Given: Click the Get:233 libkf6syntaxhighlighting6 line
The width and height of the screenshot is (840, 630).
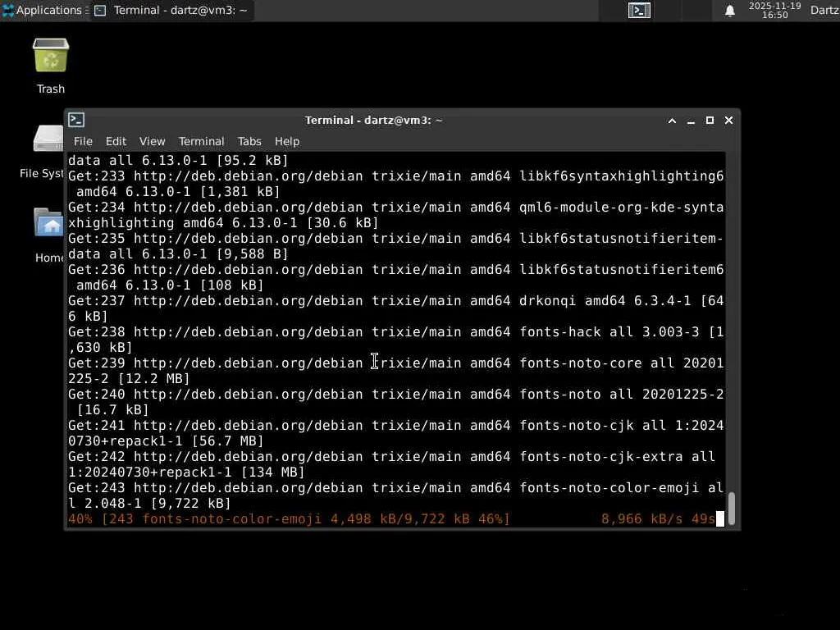Looking at the screenshot, I should (396, 184).
